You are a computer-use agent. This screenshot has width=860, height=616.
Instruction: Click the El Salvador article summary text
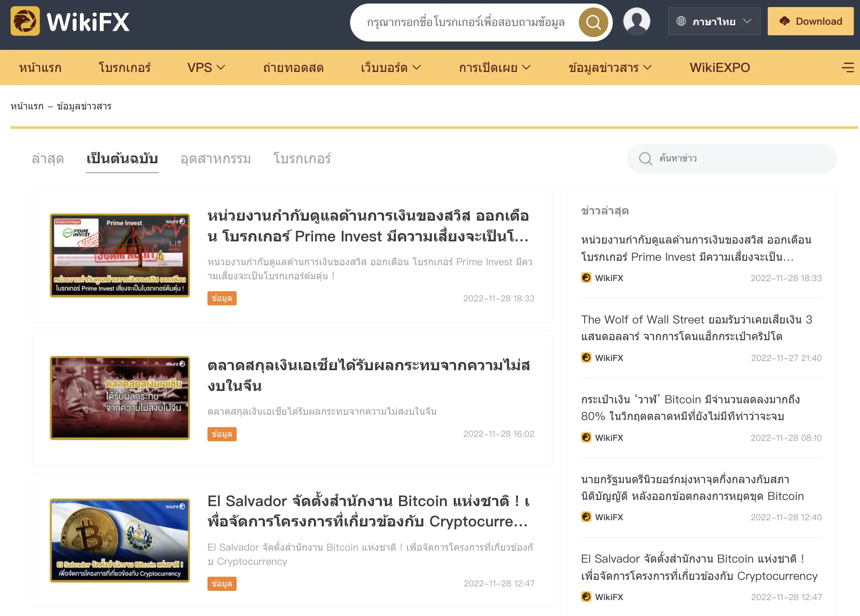tap(370, 554)
